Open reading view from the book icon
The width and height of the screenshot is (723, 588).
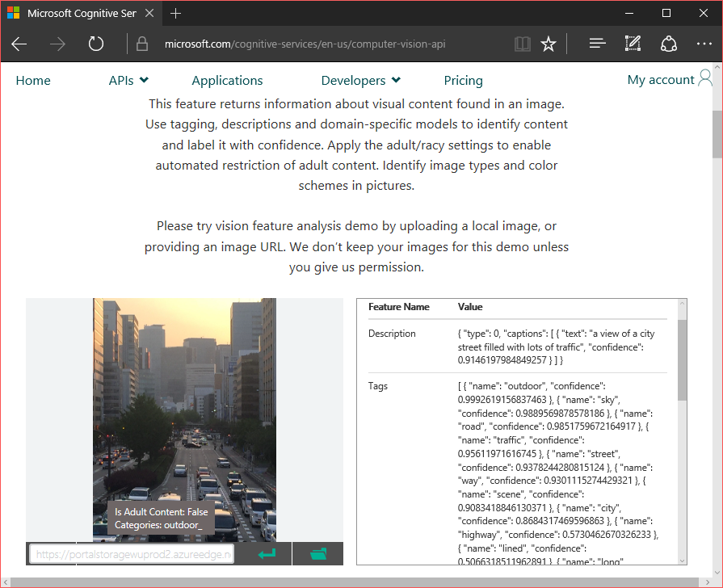point(523,44)
